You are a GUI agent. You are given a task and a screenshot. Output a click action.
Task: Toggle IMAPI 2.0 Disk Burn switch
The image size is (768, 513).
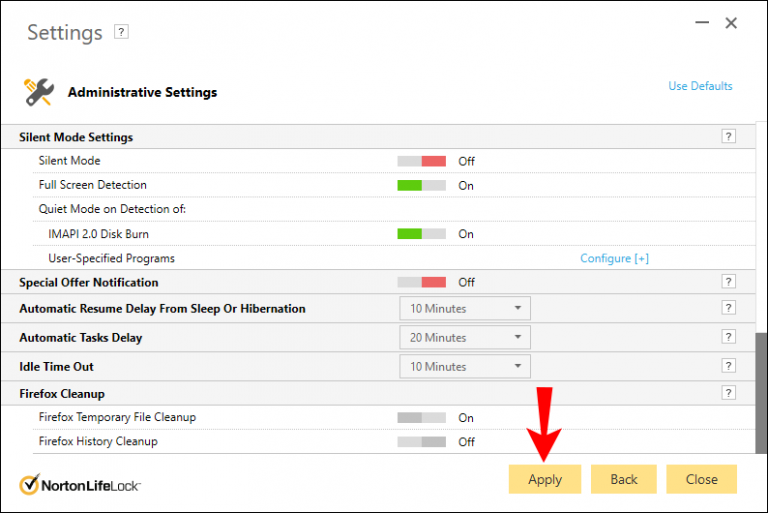(x=421, y=234)
